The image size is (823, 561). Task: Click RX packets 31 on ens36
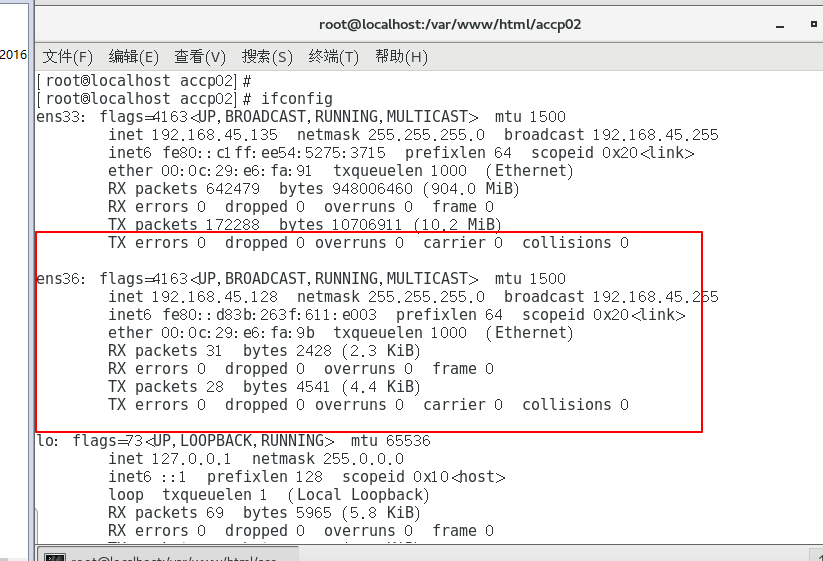(x=165, y=351)
